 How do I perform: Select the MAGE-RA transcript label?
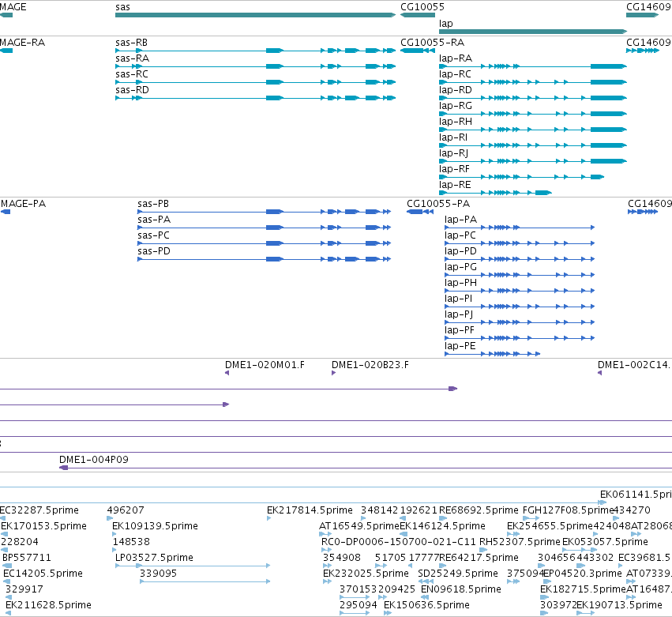(22, 43)
